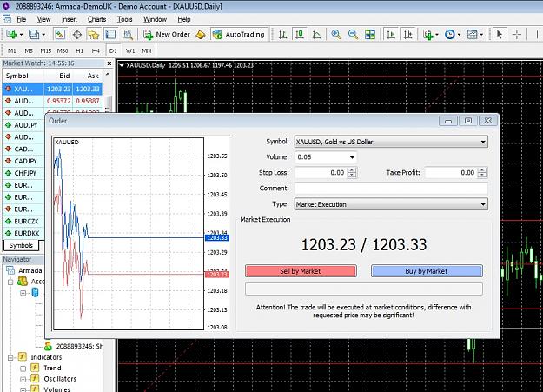
Task: Select the M15 timeframe
Action: coord(46,50)
